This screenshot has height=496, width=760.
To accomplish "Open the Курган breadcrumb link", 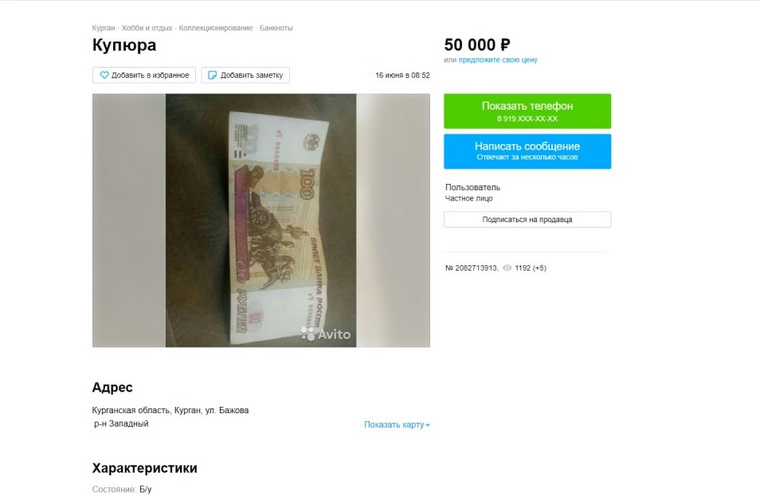I will 103,28.
